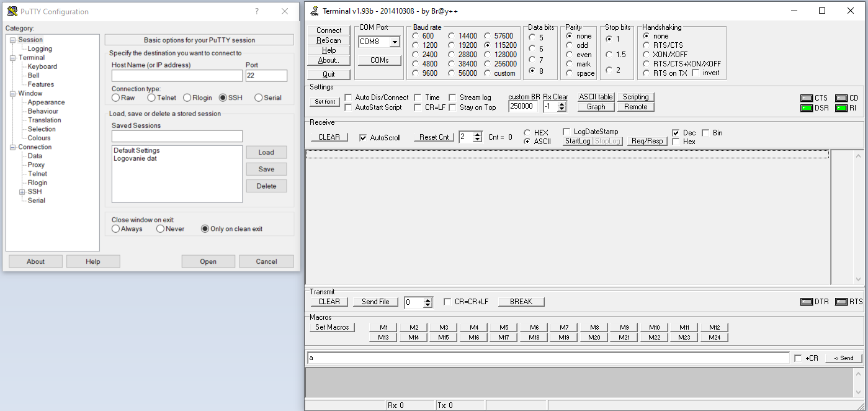
Task: Uncheck the AutoScroll checkbox
Action: (x=363, y=138)
